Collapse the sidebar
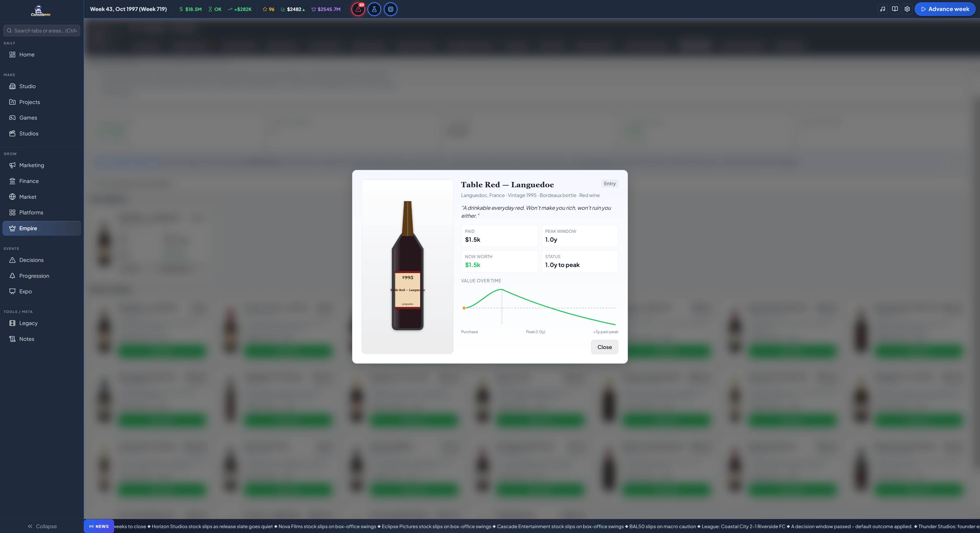The image size is (980, 533). (42, 526)
